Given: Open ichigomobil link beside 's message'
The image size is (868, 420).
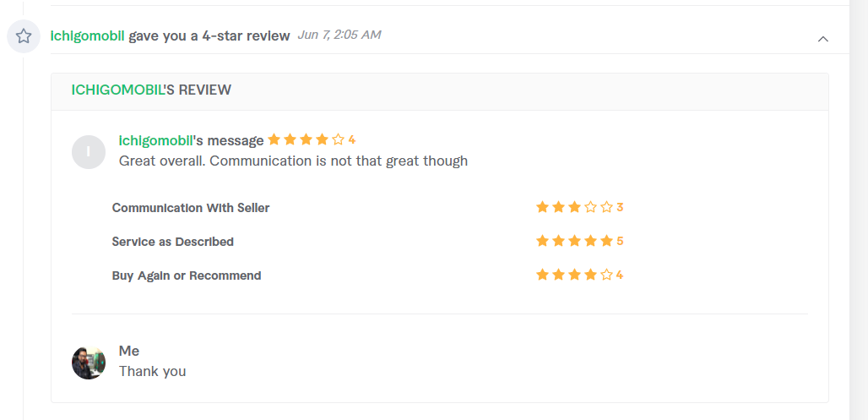Looking at the screenshot, I should click(x=155, y=141).
